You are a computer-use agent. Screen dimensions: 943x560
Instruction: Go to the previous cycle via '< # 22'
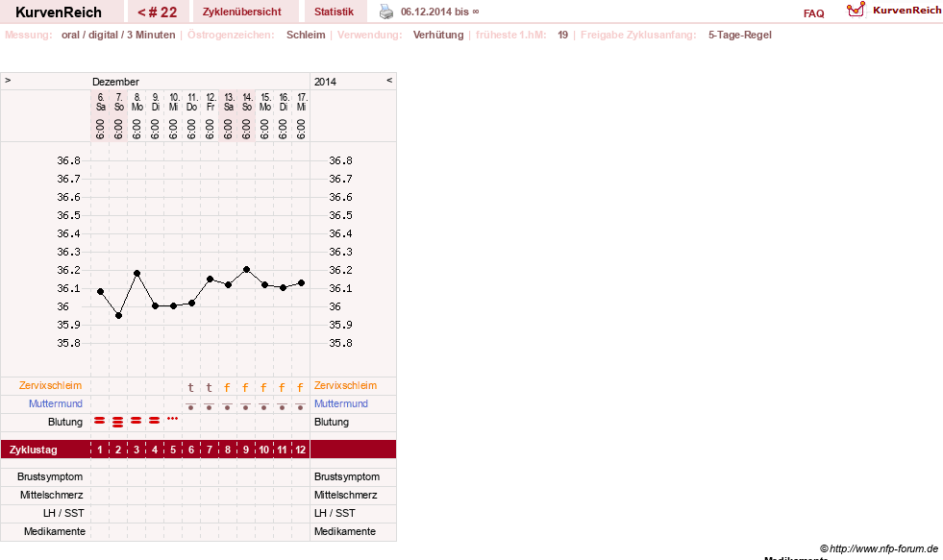click(158, 12)
